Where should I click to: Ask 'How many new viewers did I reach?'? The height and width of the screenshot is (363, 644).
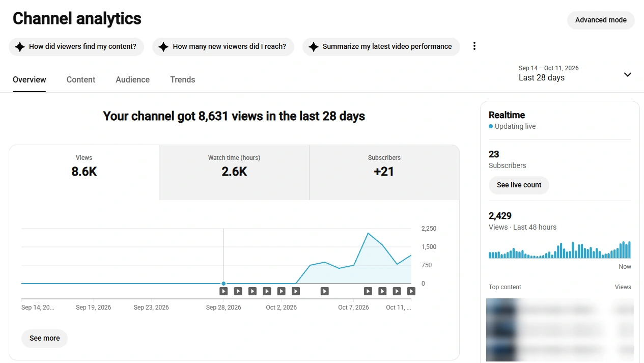223,46
